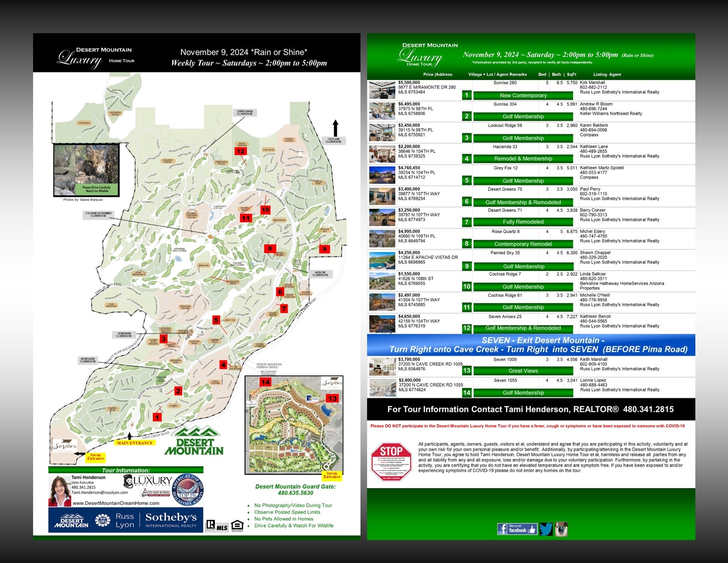728x563 pixels.
Task: Open www.DesertMountainDreamHome.com link
Action: (x=116, y=503)
